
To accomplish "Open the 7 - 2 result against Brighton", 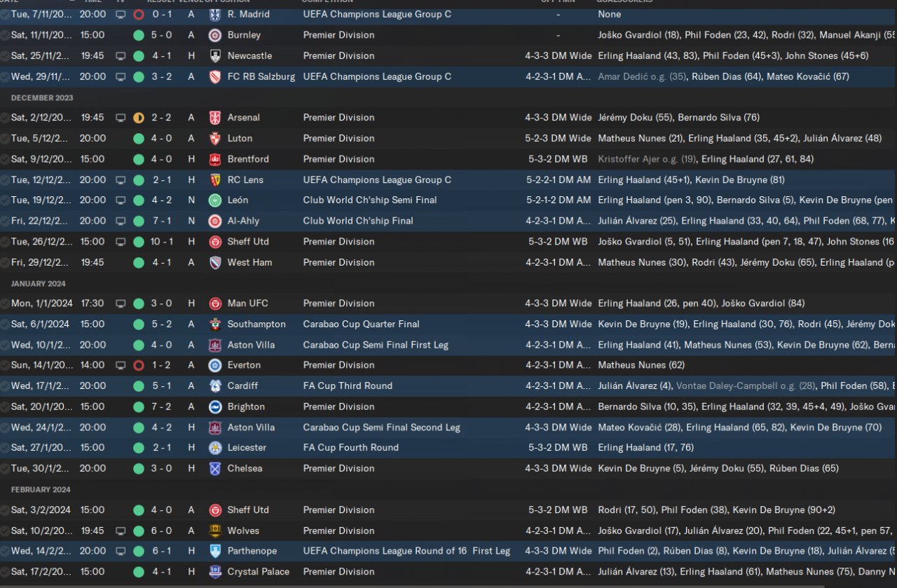I will point(161,406).
